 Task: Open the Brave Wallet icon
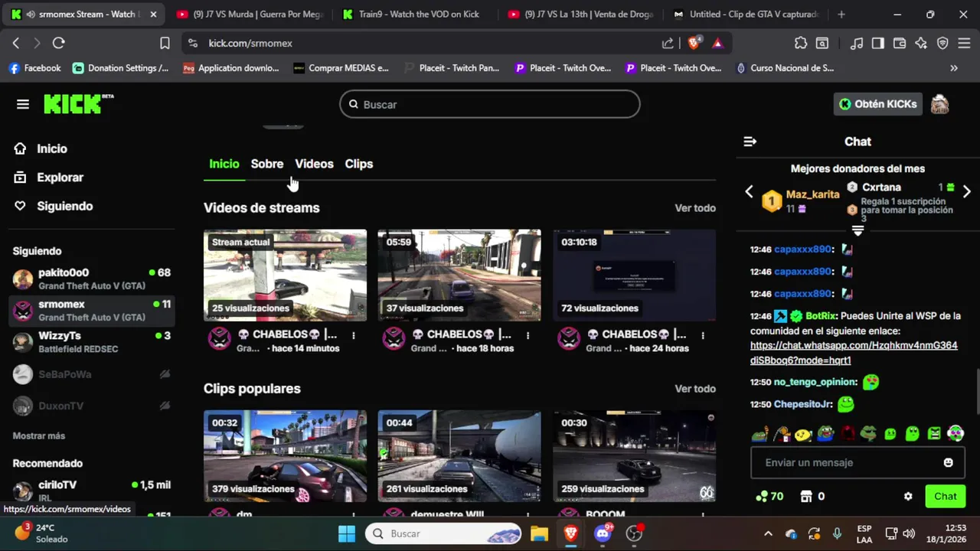click(900, 43)
